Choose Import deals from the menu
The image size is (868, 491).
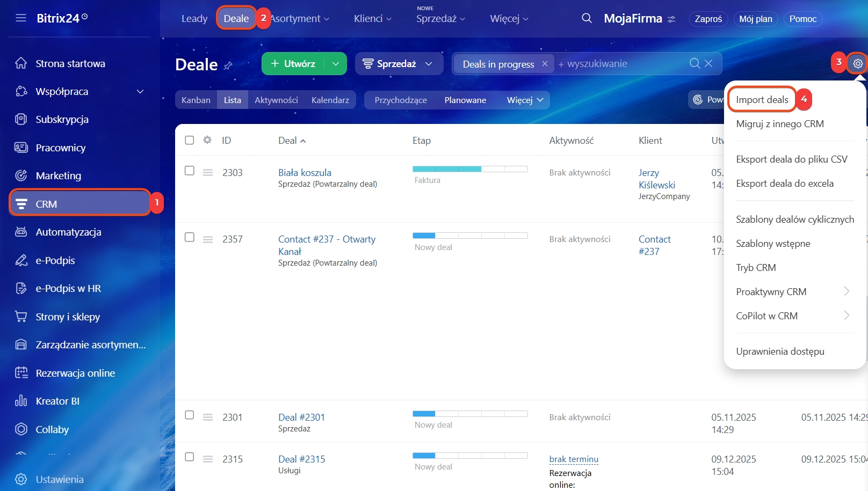tap(762, 100)
